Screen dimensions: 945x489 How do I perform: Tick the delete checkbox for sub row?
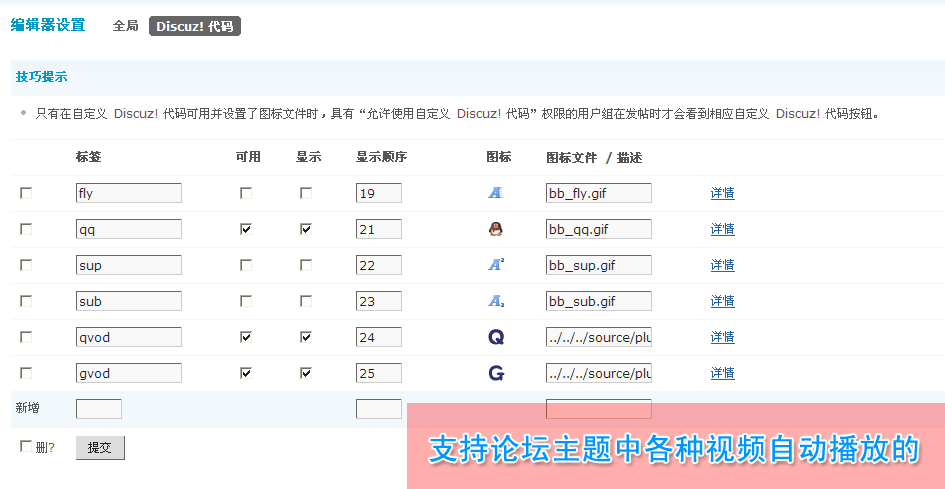pos(26,301)
